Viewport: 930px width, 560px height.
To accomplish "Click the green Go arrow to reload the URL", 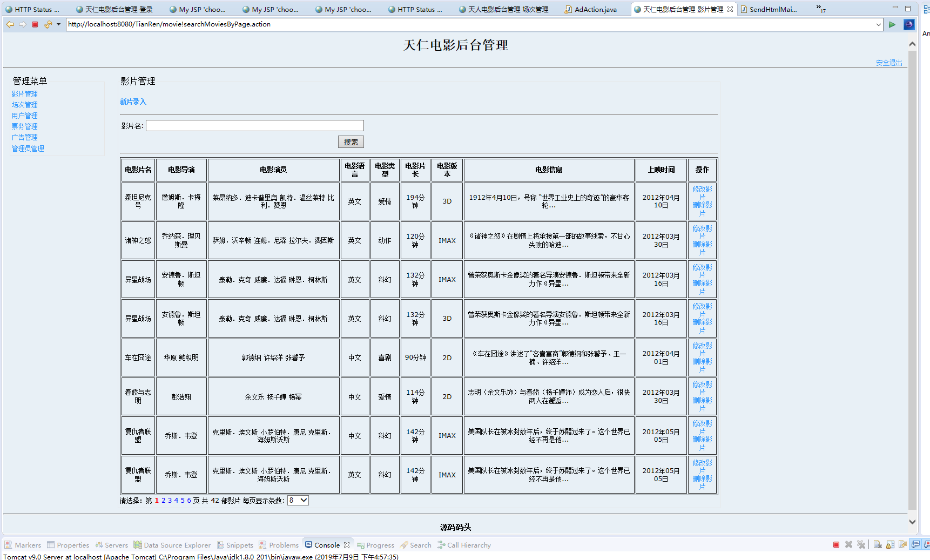I will 892,24.
